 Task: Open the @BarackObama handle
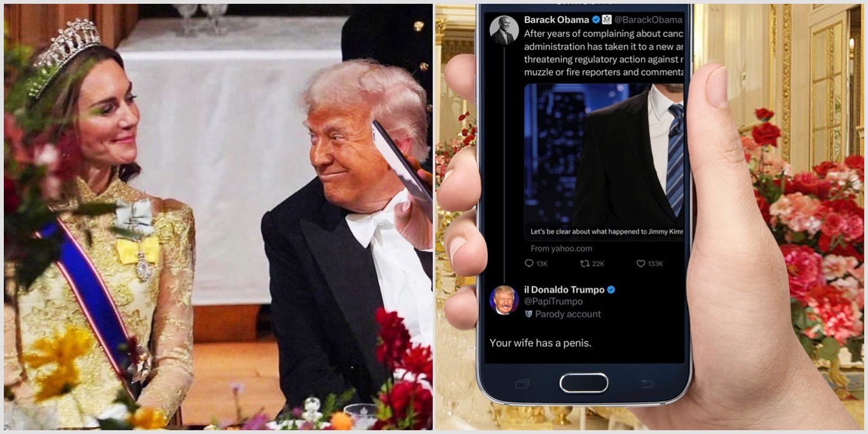click(648, 20)
